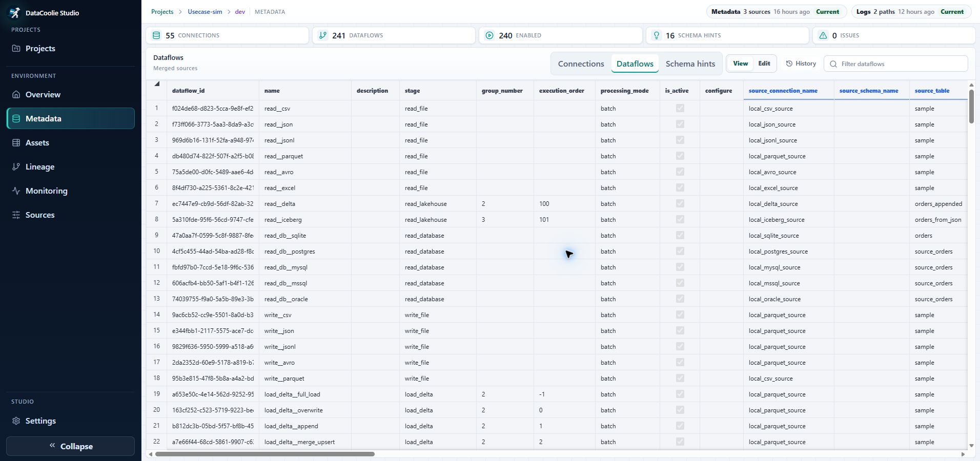
Task: Click the 0 Issues stat card
Action: [893, 35]
